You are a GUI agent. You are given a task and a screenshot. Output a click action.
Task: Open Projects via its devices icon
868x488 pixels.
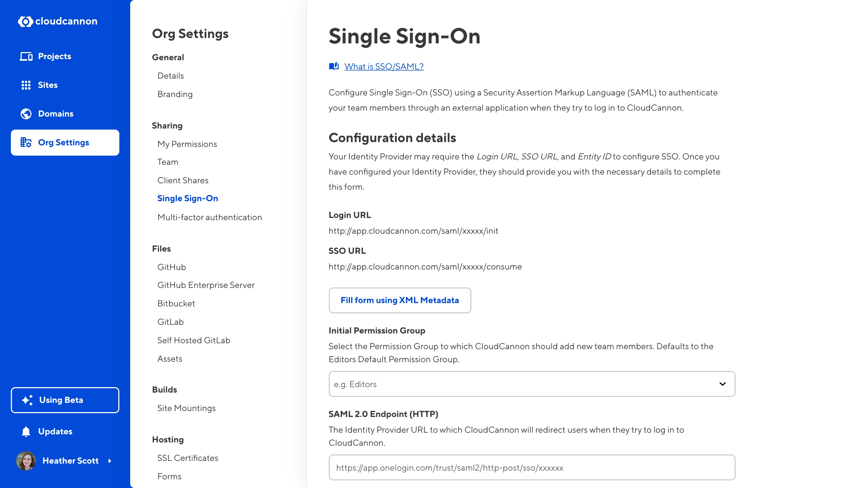[26, 56]
